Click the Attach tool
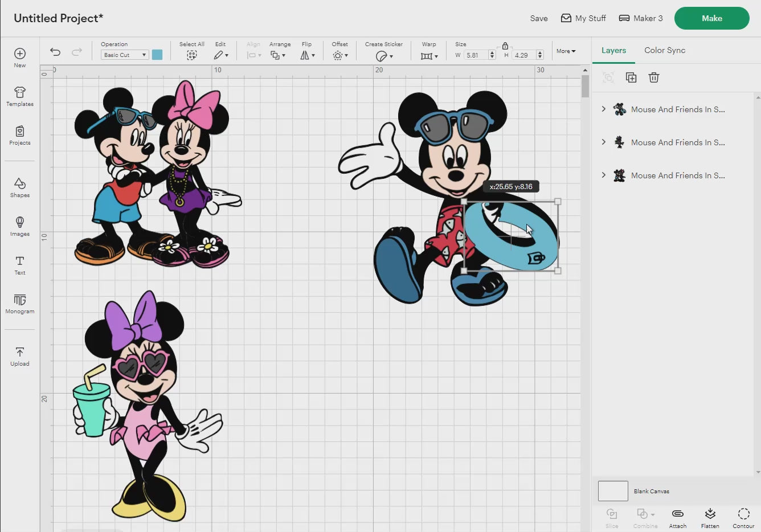 pyautogui.click(x=678, y=518)
